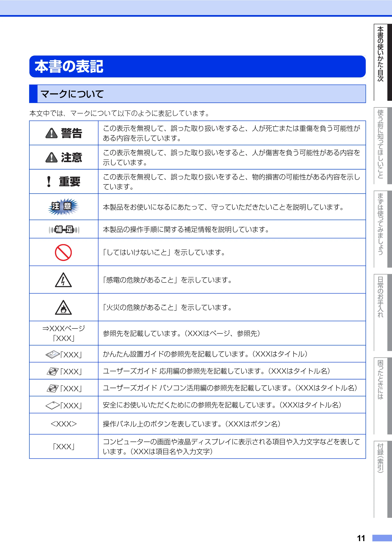
Task: Click the setup guide sheet icon next to 「XXX」
Action: tap(53, 355)
